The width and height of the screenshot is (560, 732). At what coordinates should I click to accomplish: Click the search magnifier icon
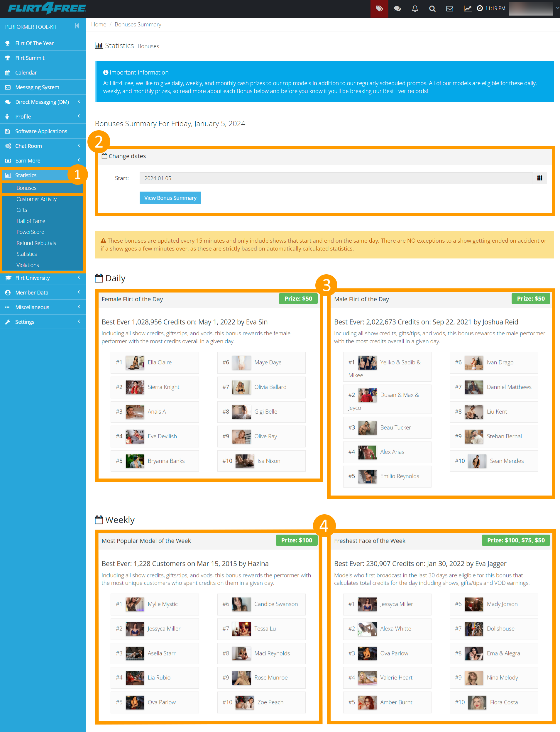(432, 9)
